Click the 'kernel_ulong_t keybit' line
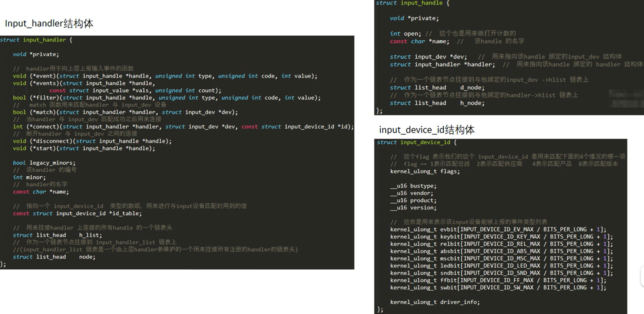Screen dimensions: 644x314 point(501,237)
